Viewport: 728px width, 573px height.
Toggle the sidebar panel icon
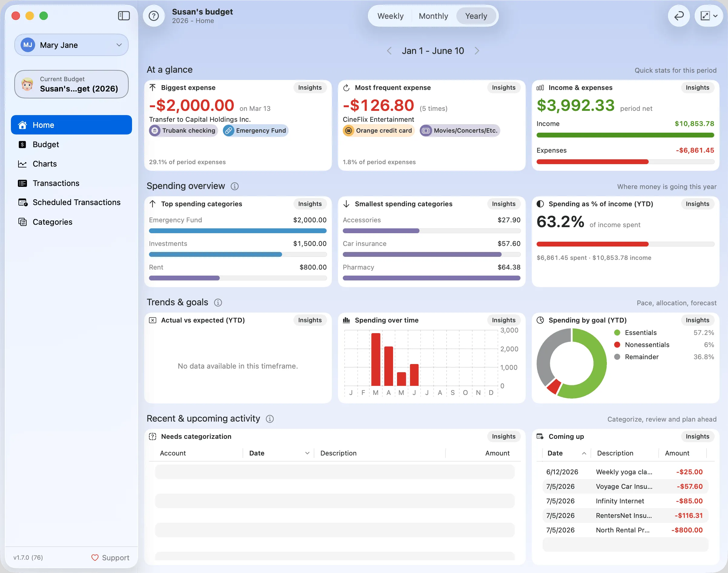[x=124, y=16]
